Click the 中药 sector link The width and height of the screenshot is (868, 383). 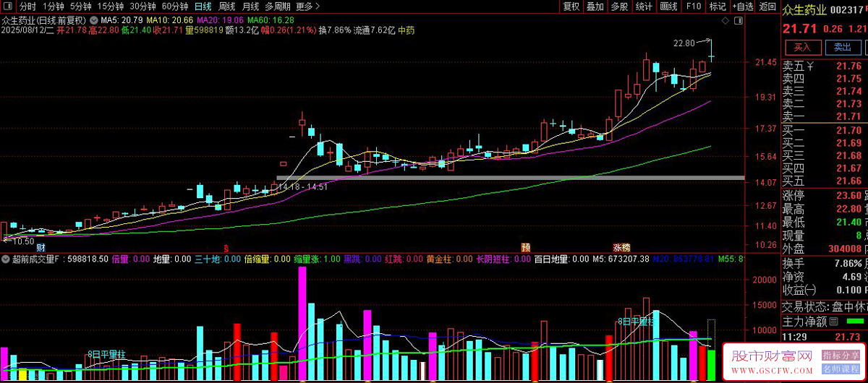tap(407, 30)
